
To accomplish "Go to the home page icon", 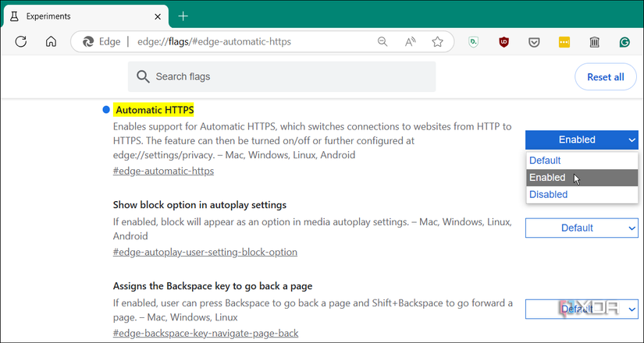I will pos(51,41).
